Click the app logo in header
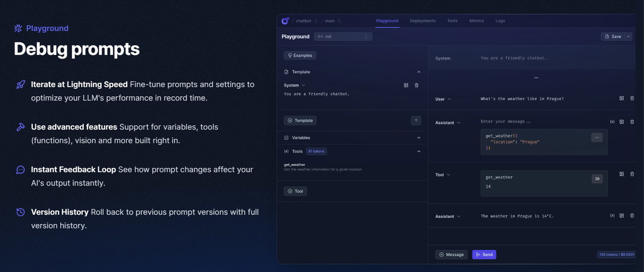Image resolution: width=644 pixels, height=272 pixels. pyautogui.click(x=285, y=21)
